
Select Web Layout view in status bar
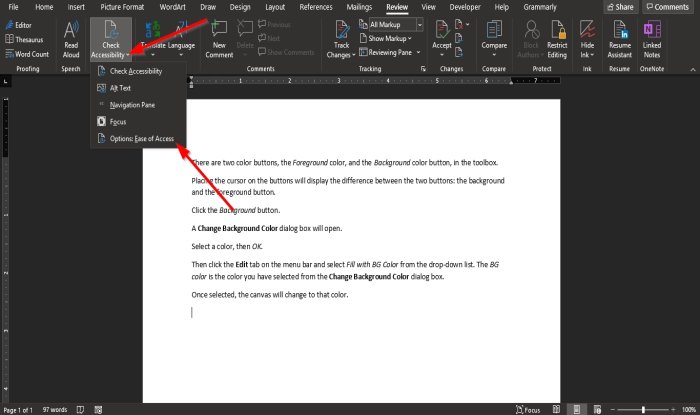[x=597, y=409]
